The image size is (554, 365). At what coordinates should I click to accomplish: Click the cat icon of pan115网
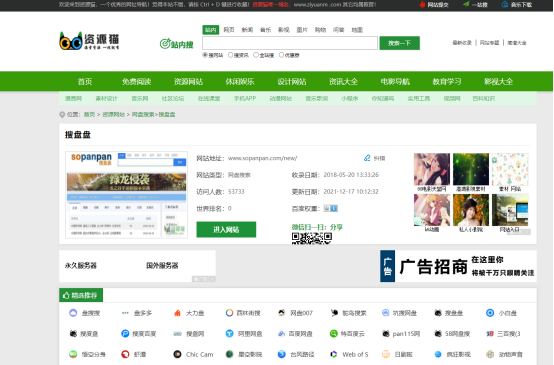pyautogui.click(x=386, y=333)
